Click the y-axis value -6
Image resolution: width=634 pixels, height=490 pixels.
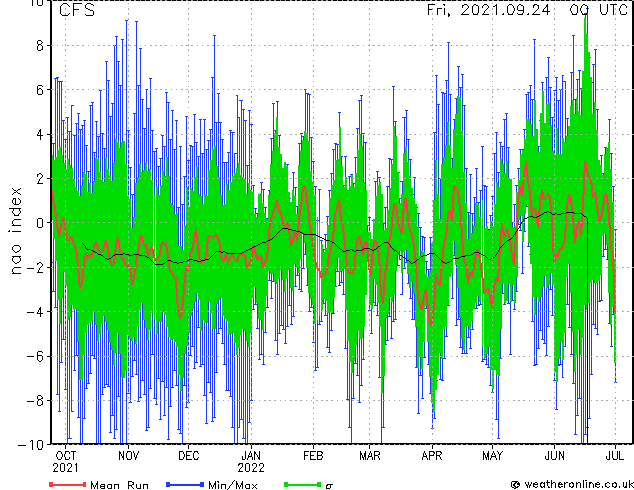35,356
